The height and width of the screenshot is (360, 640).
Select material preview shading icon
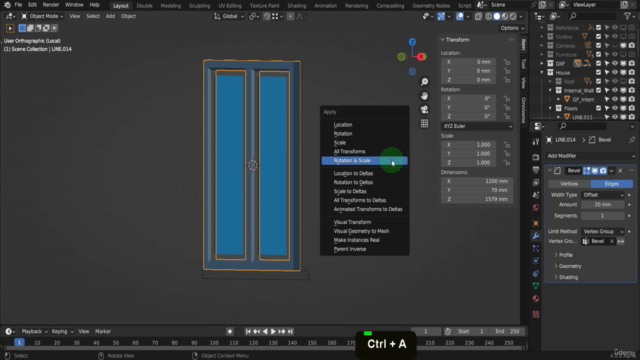(x=505, y=16)
